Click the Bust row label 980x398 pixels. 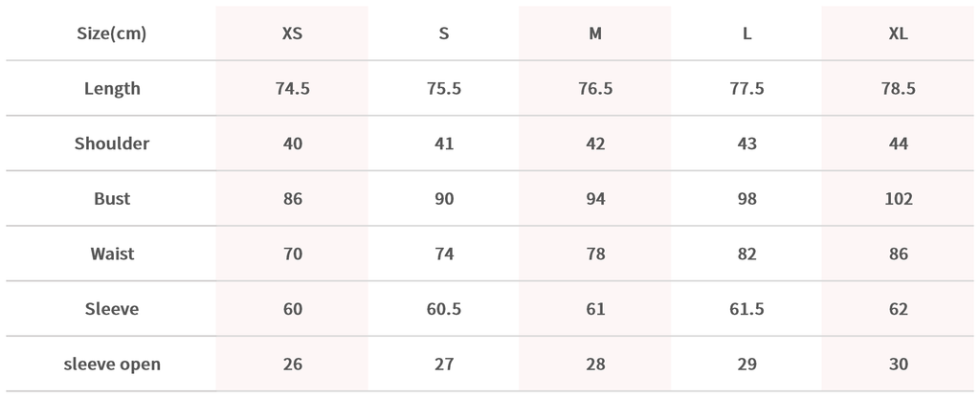coord(112,199)
